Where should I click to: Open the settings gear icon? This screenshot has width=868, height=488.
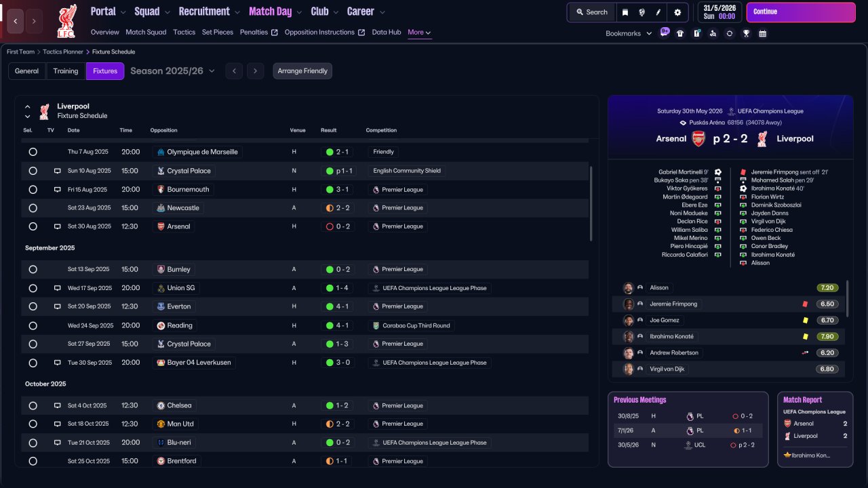677,12
